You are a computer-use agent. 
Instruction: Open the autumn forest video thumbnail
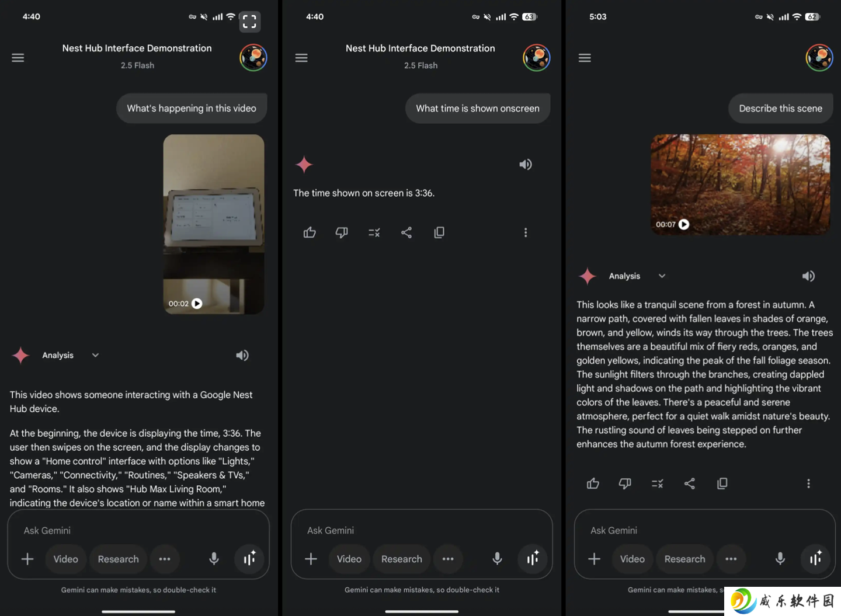coord(741,185)
